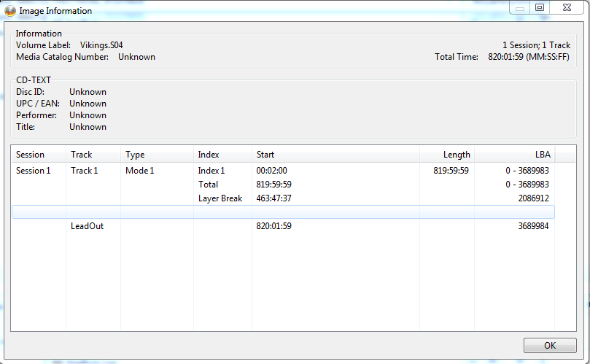The height and width of the screenshot is (364, 590).
Task: Select the Mode 1 type cell
Action: pyautogui.click(x=139, y=171)
